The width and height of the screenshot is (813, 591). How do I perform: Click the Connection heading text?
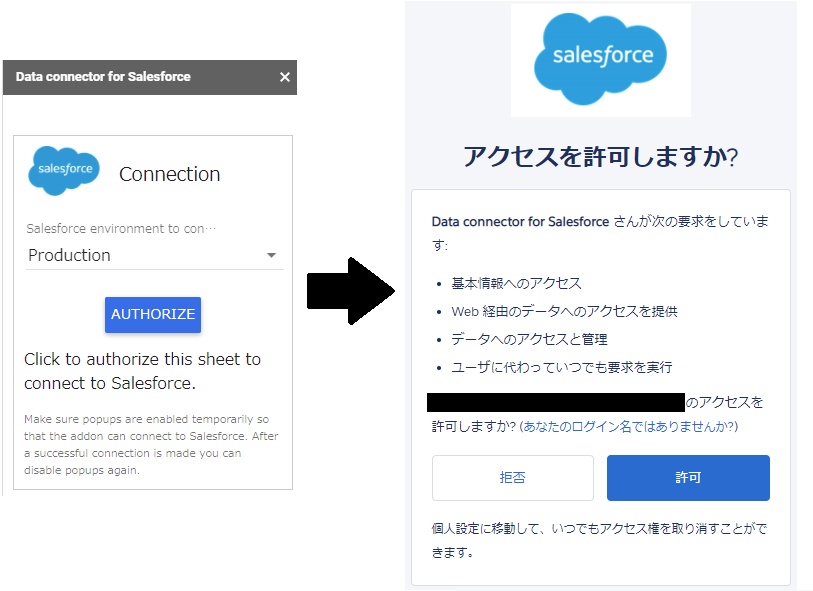[x=169, y=174]
